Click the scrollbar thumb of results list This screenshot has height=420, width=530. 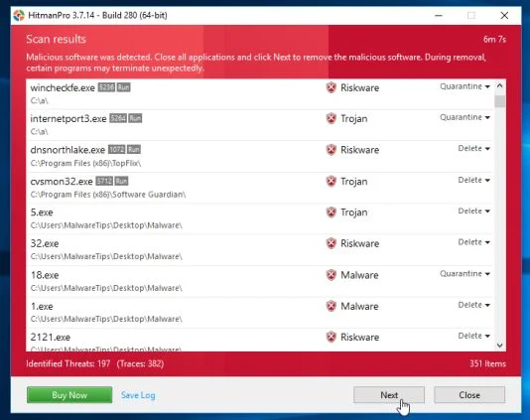tap(500, 101)
